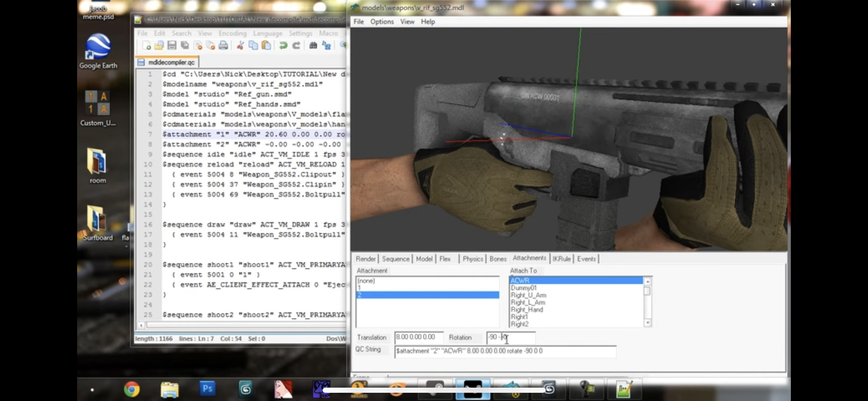868x401 pixels.
Task: Click the QC String text field
Action: tap(505, 351)
